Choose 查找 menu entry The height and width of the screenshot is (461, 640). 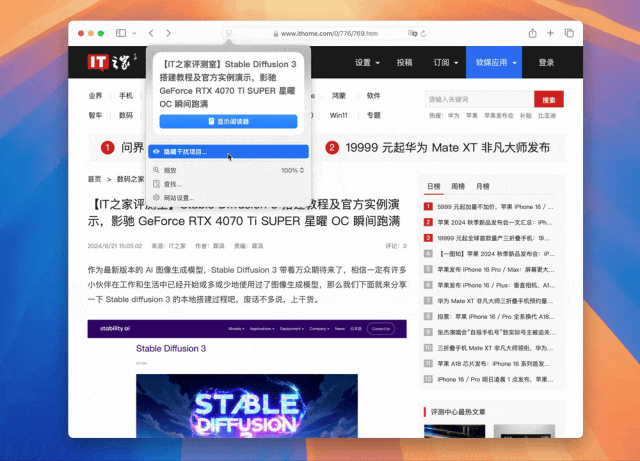(228, 184)
